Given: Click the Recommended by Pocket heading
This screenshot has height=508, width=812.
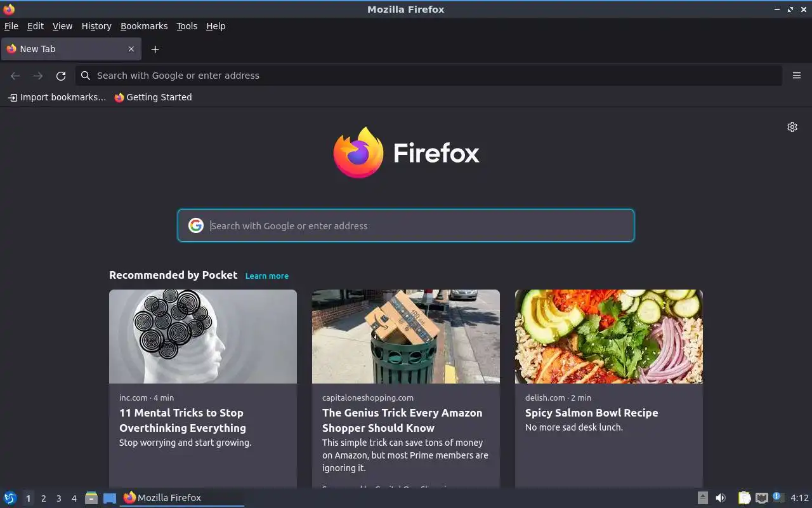Looking at the screenshot, I should 173,275.
